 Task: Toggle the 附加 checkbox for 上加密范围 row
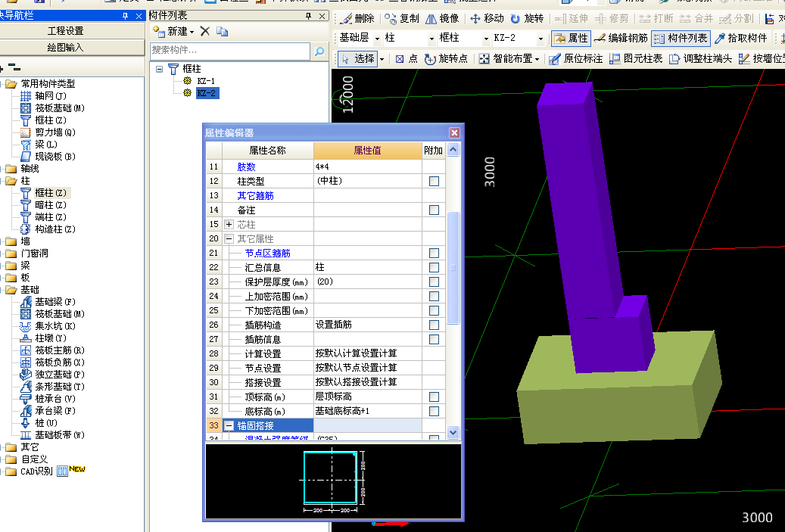click(434, 297)
